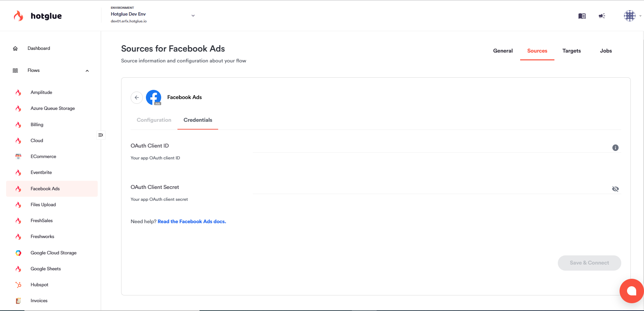Screen dimensions: 644x311
Task: Click the Flows section label
Action: point(34,71)
